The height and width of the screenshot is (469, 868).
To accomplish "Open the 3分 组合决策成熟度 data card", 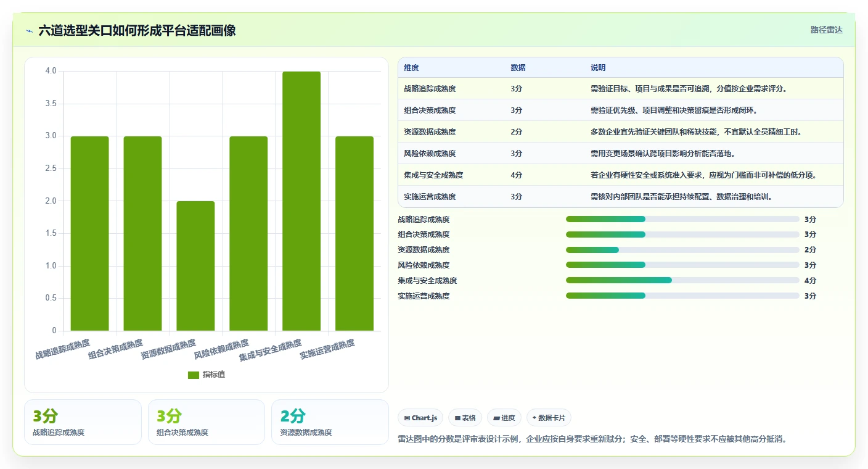I will click(207, 422).
